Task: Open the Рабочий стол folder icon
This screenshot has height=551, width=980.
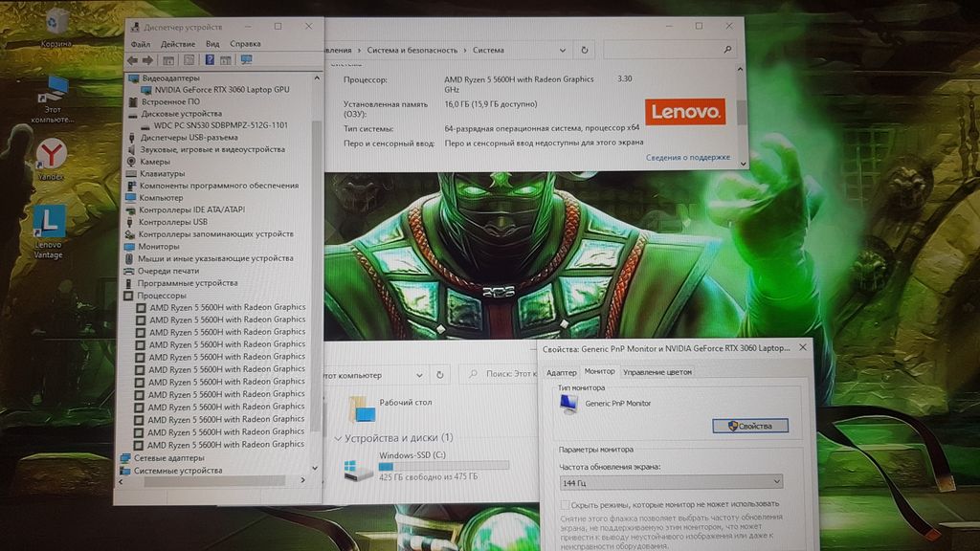Action: [x=363, y=408]
